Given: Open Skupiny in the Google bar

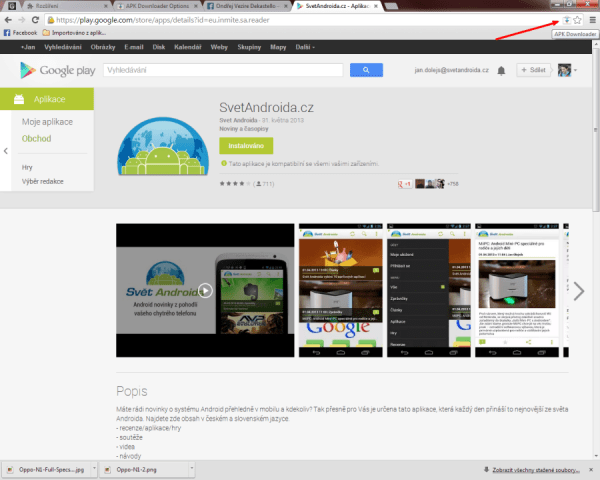Looking at the screenshot, I should coord(249,47).
